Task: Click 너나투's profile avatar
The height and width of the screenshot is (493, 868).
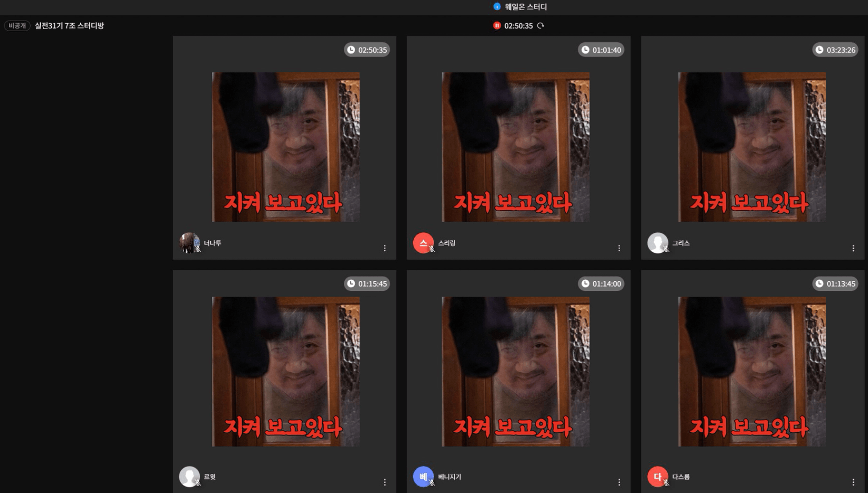Action: coord(189,243)
